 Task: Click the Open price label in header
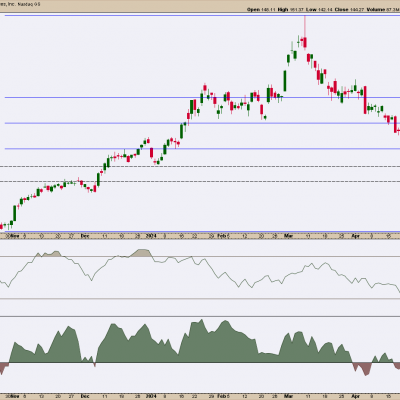coord(253,10)
